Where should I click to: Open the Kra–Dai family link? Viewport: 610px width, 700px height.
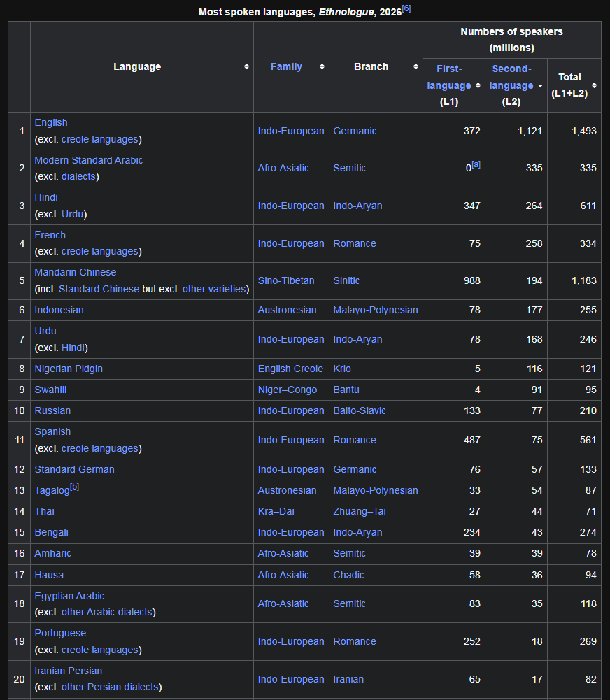pyautogui.click(x=276, y=511)
